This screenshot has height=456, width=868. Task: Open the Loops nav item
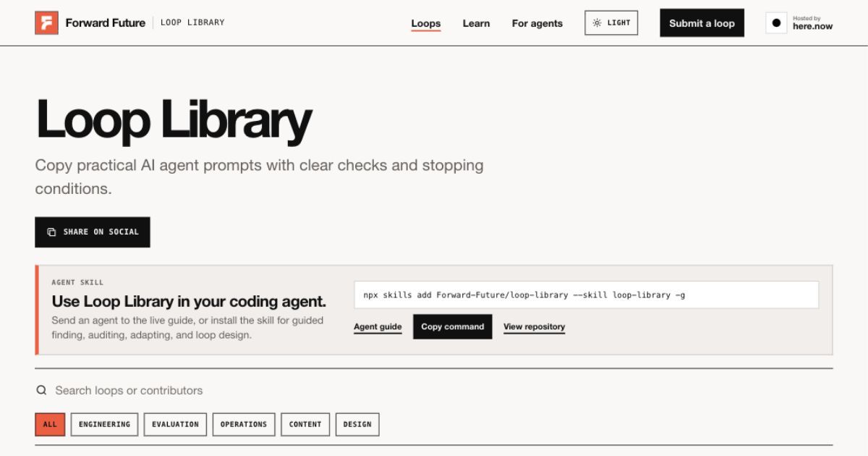[426, 23]
